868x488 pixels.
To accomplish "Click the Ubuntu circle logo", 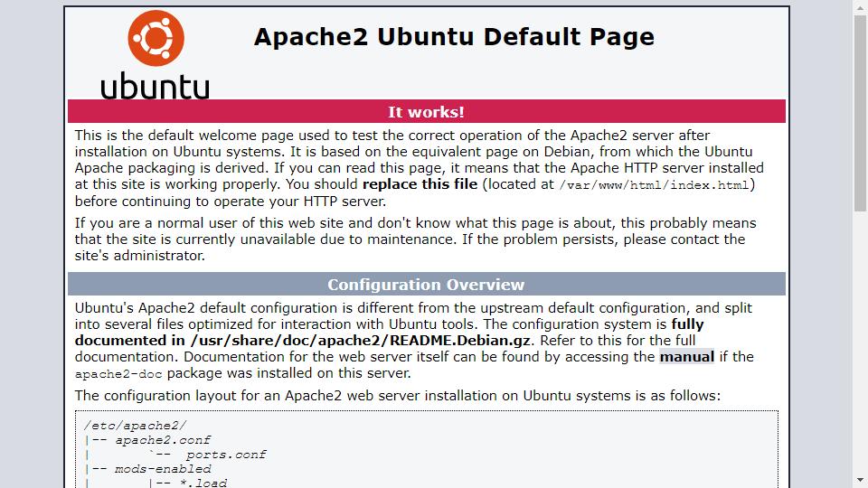I will click(156, 38).
